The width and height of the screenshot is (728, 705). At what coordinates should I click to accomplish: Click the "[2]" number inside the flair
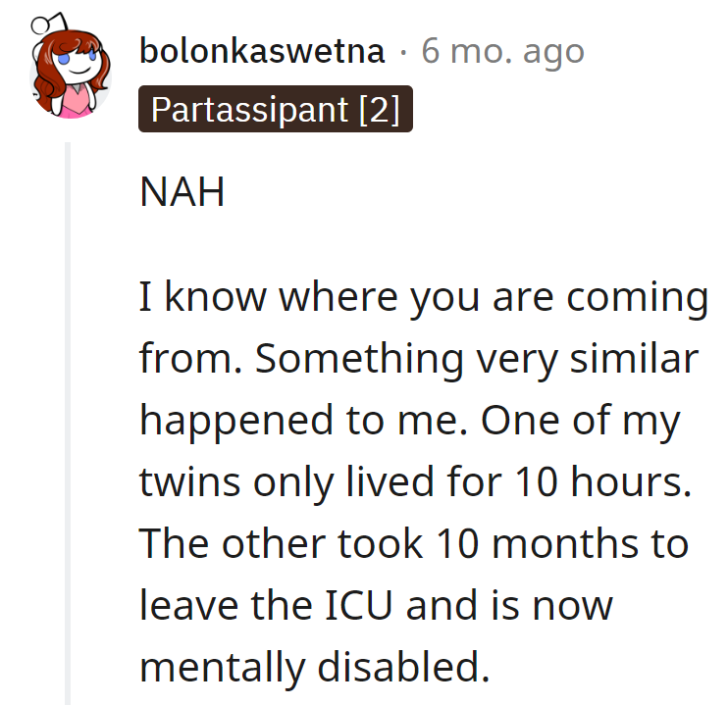tap(379, 110)
